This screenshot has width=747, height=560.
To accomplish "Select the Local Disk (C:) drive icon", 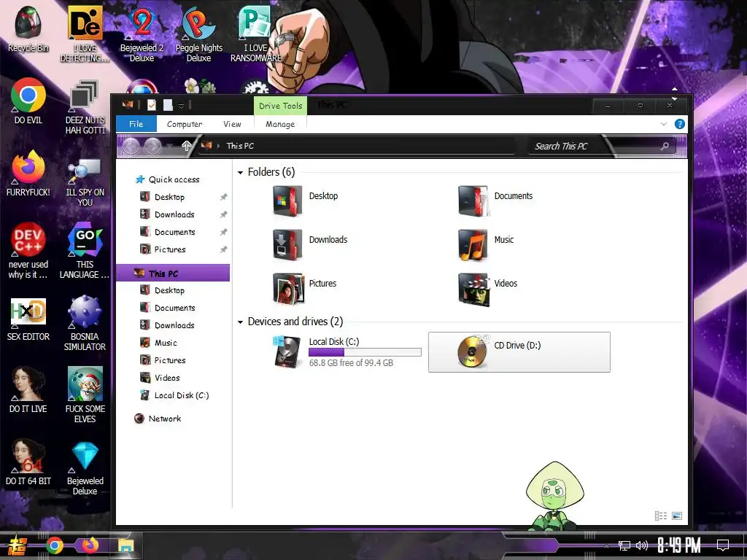I will pos(287,352).
